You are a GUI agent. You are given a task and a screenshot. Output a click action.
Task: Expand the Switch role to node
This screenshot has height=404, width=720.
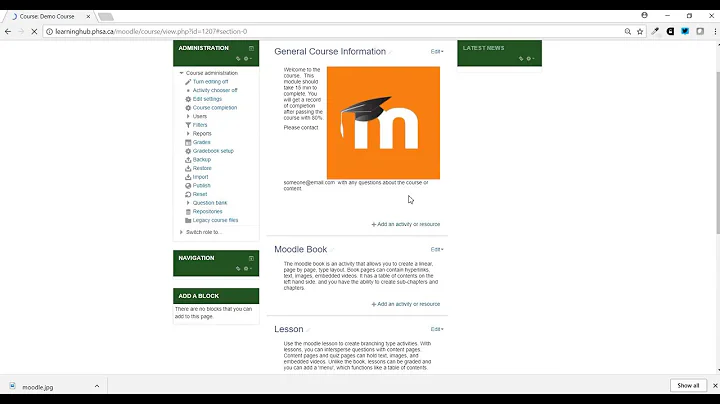click(x=181, y=232)
